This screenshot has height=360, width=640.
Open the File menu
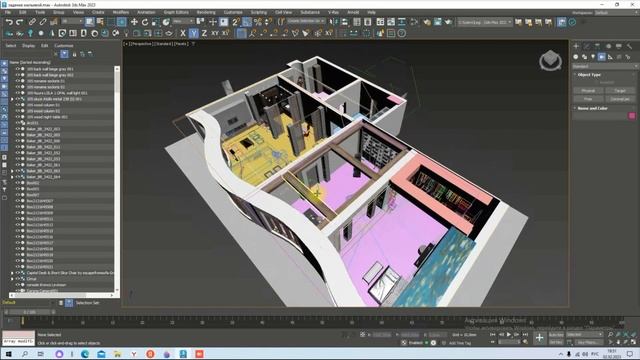pos(8,12)
